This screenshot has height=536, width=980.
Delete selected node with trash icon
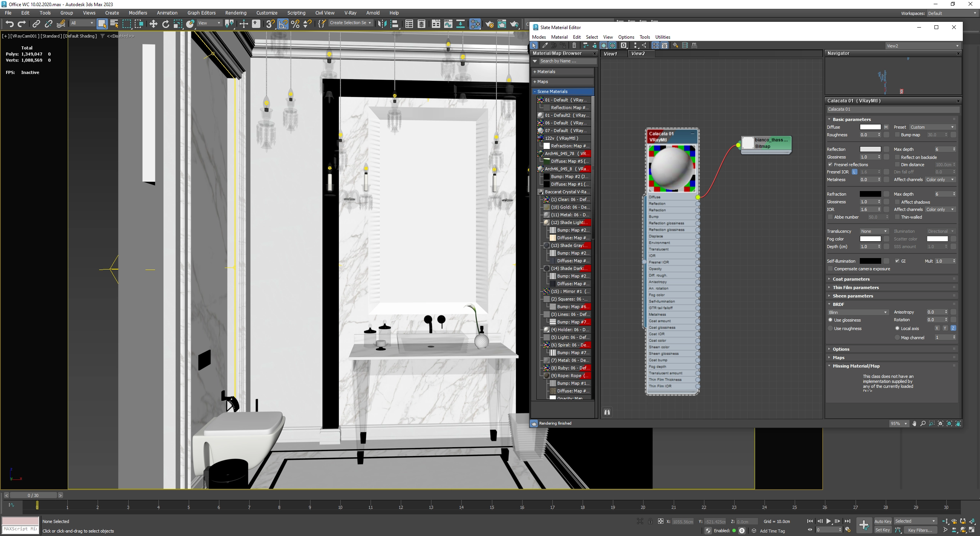coord(574,45)
